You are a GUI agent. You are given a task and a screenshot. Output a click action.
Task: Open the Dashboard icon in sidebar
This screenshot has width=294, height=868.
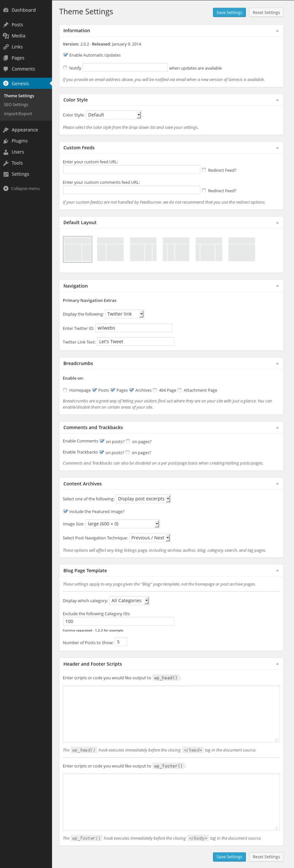(x=6, y=10)
